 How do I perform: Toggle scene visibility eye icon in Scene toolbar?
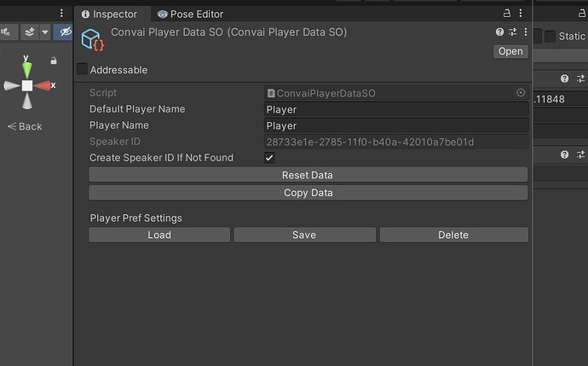(x=65, y=32)
